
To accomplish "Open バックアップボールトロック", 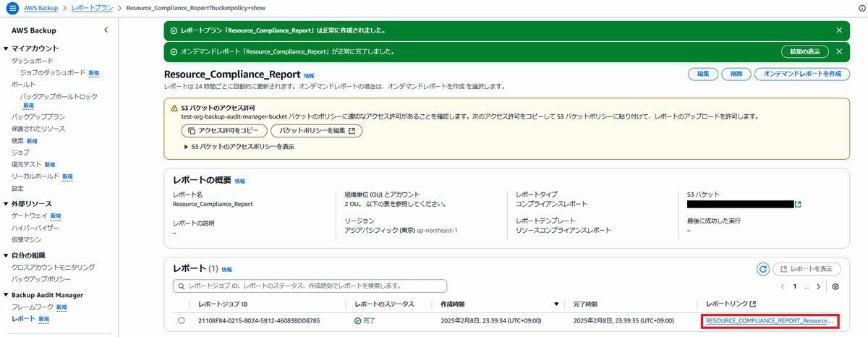I will 59,96.
